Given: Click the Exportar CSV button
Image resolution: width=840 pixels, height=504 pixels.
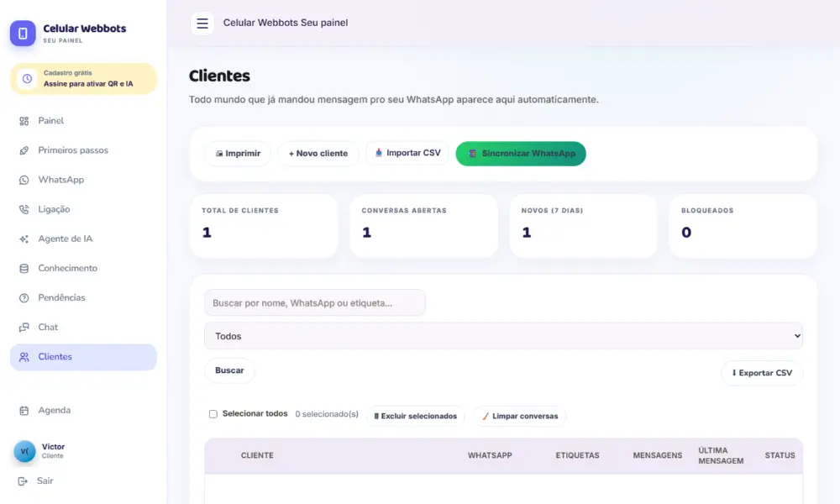Looking at the screenshot, I should pos(762,373).
